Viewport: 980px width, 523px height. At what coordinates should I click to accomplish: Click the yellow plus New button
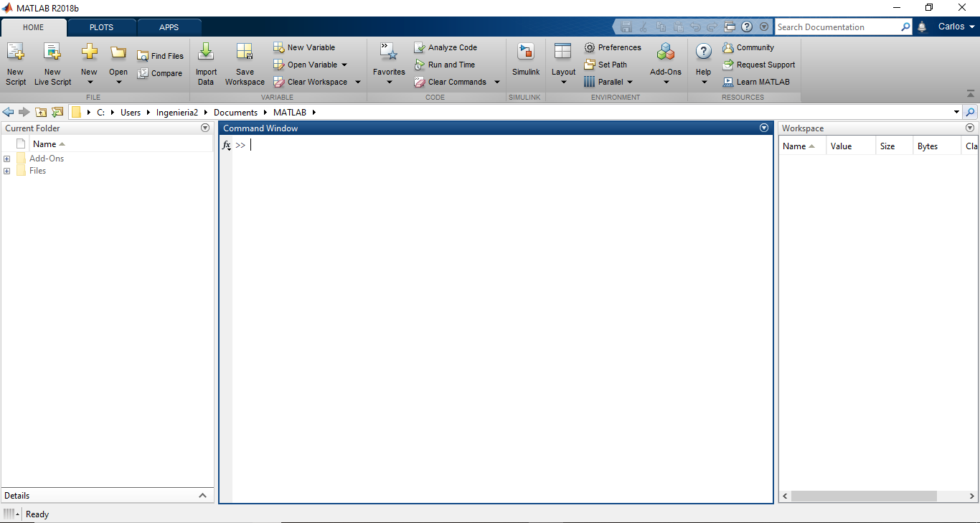(x=89, y=52)
